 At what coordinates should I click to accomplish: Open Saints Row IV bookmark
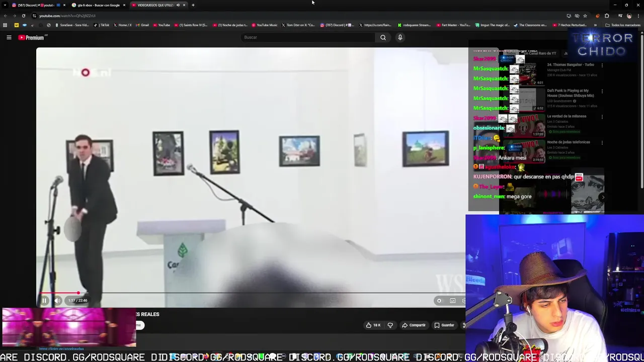pos(191,25)
